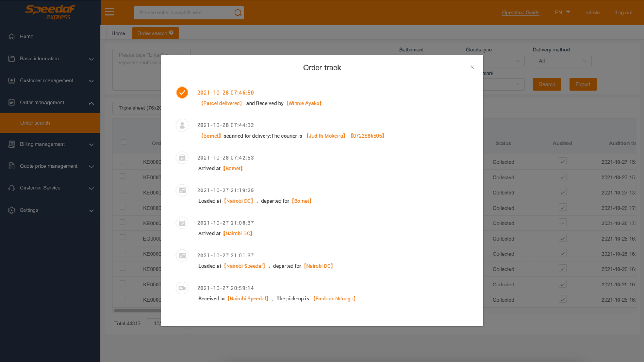Click the courier person icon in timeline
Viewport: 644px width, 362px height.
click(x=182, y=125)
